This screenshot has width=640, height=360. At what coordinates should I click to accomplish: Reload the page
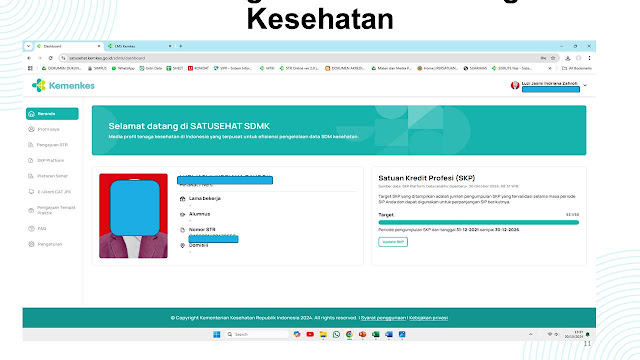pos(51,58)
